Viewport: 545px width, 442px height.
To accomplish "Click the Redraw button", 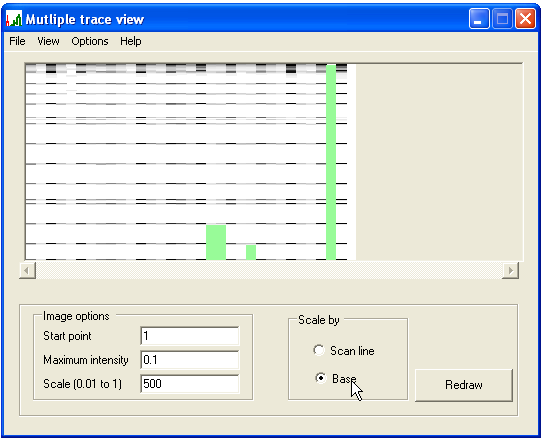I will click(x=464, y=385).
